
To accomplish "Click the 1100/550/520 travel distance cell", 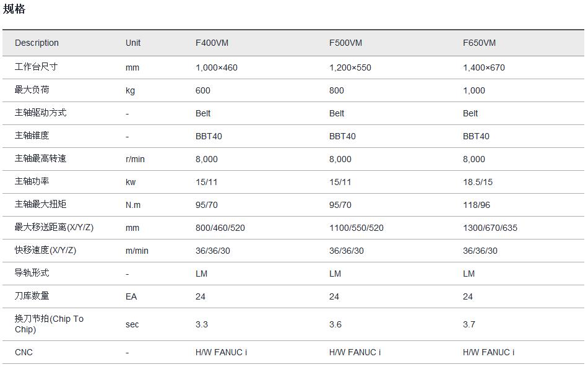I will click(356, 228).
